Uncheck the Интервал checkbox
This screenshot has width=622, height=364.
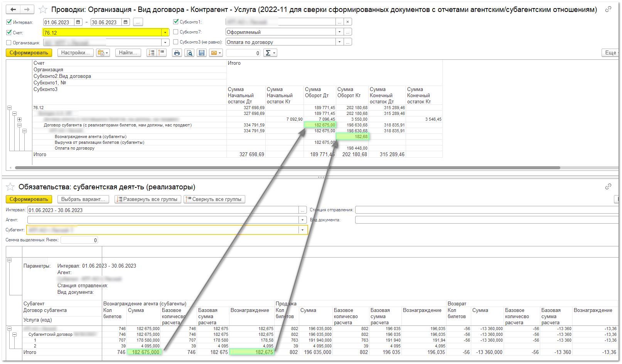9,22
